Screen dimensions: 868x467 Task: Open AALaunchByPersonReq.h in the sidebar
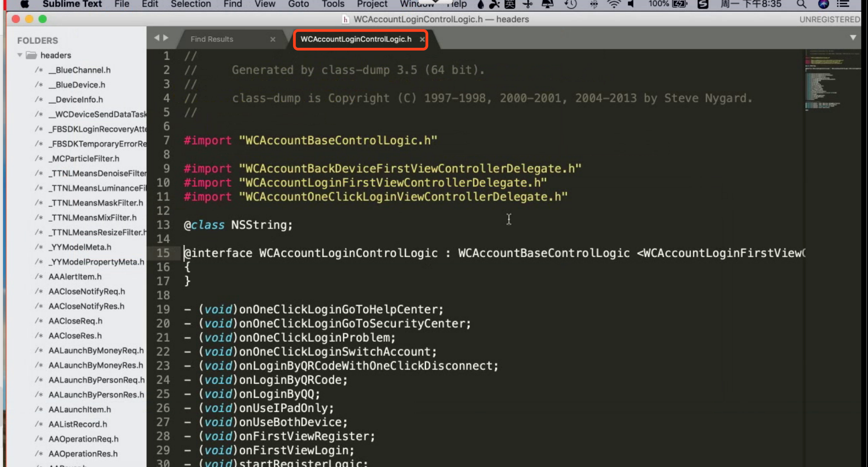click(x=96, y=380)
